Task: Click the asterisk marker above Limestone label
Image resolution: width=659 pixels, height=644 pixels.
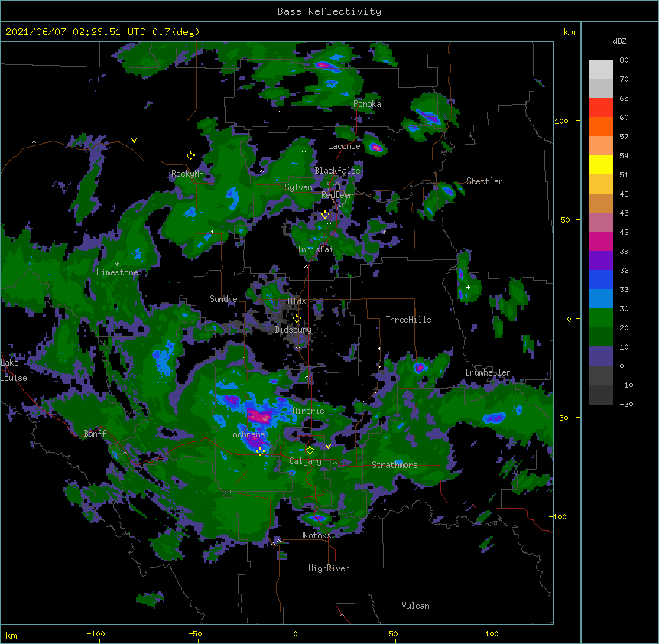Action: point(117,265)
